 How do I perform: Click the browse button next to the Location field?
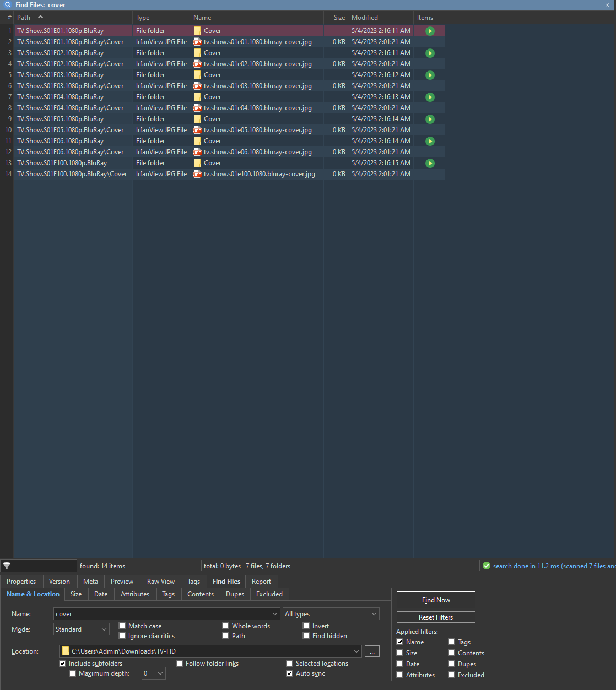(x=372, y=651)
